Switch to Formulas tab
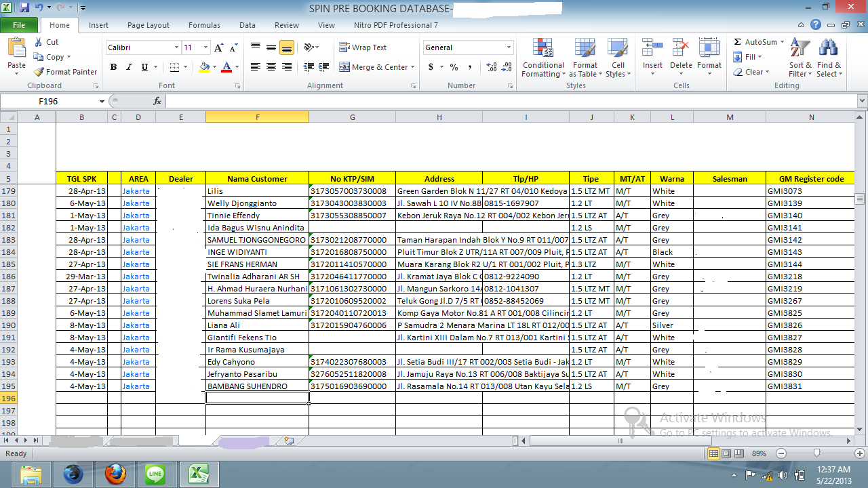This screenshot has width=868, height=488. pos(204,25)
